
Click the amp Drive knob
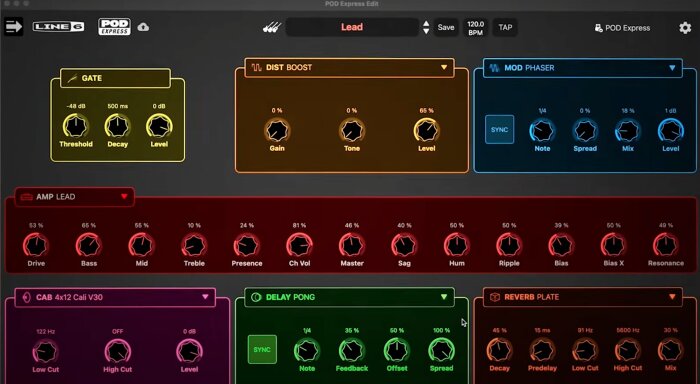click(36, 246)
